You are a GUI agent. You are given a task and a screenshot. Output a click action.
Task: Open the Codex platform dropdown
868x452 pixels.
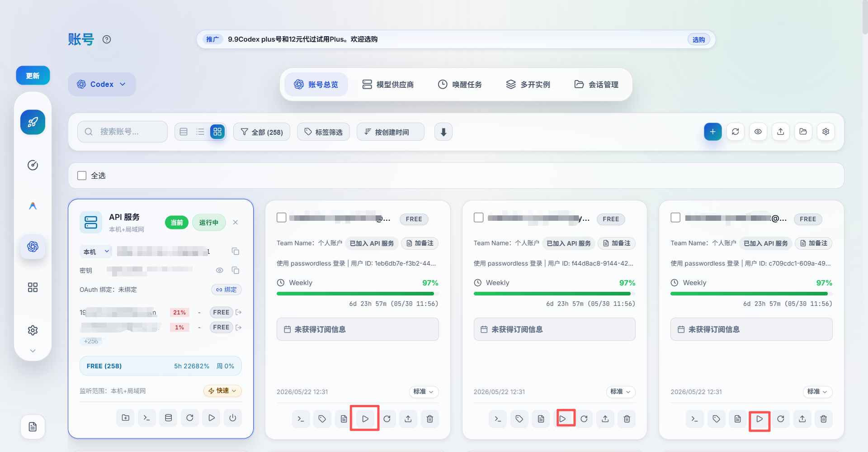102,84
